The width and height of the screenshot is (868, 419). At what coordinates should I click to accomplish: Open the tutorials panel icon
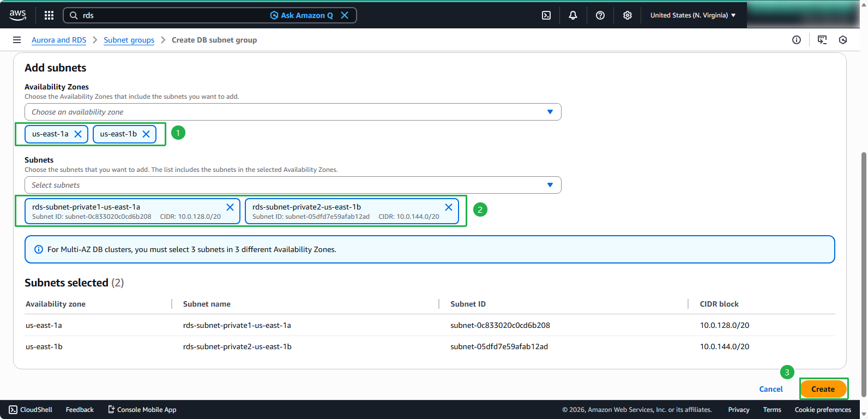pos(822,40)
